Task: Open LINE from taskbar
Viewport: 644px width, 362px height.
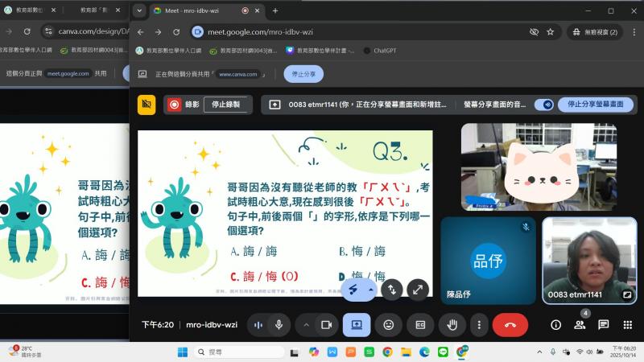Action: point(443,352)
